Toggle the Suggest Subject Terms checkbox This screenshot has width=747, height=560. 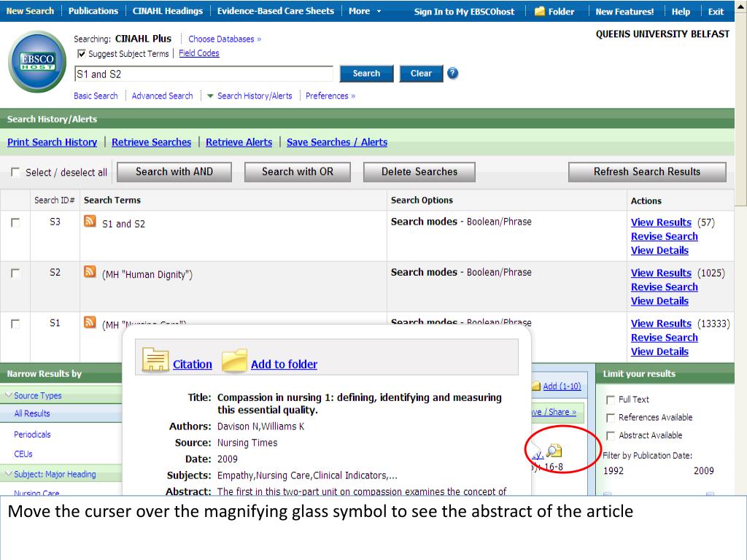[82, 54]
